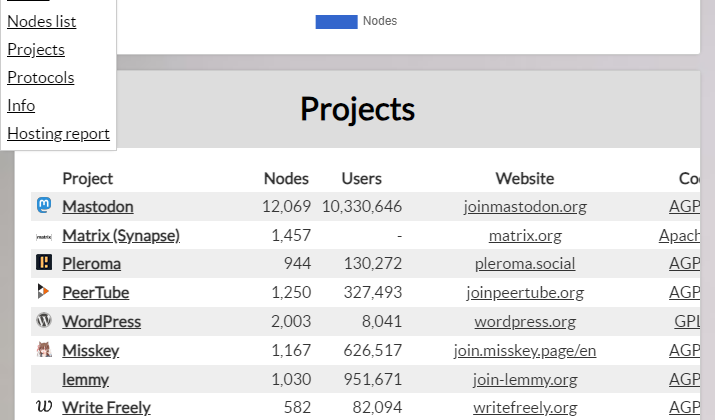Image resolution: width=715 pixels, height=420 pixels.
Task: Click lemmy's AGPL license link
Action: tap(684, 379)
